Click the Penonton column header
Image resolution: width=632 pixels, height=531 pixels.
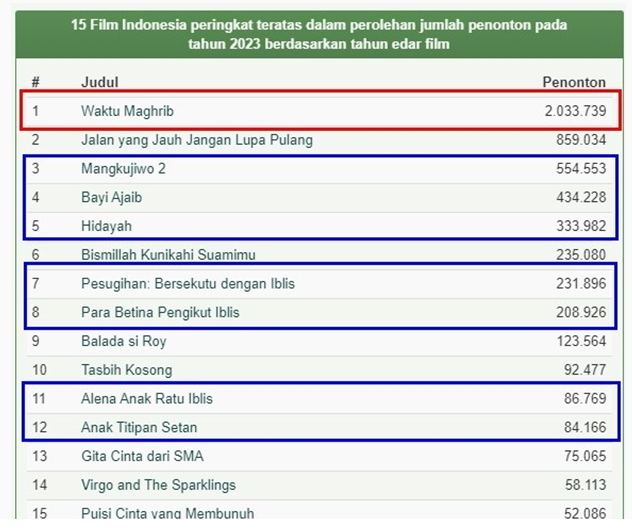pos(574,82)
